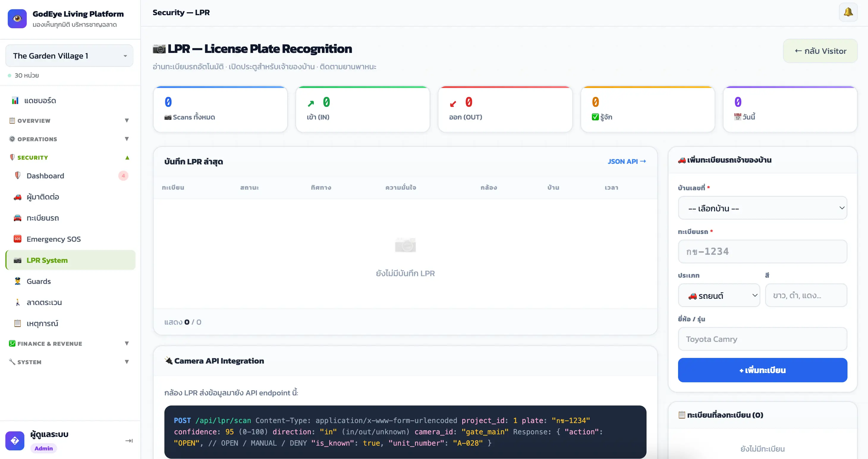Expand the OVERVIEW sidebar section
The image size is (868, 459).
point(70,120)
